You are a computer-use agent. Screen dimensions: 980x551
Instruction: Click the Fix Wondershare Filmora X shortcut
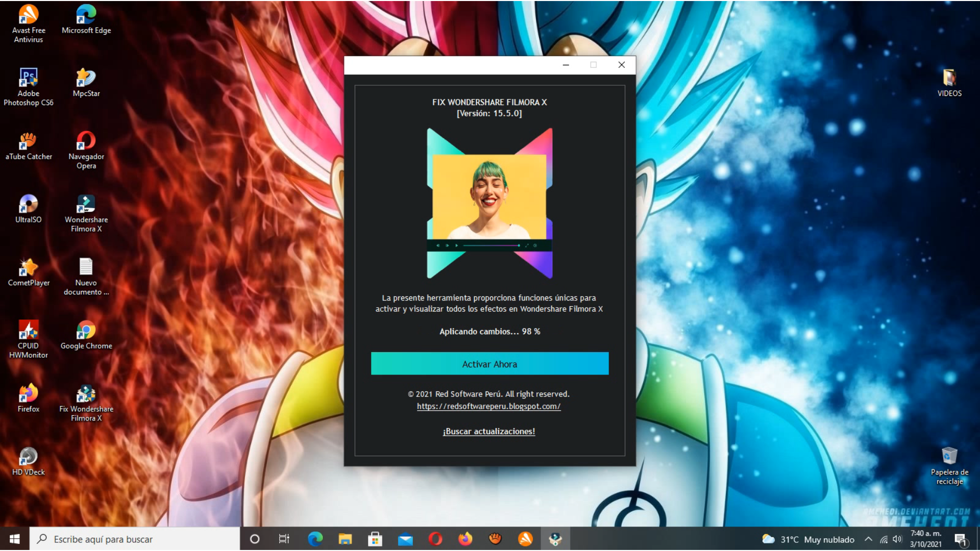tap(86, 394)
